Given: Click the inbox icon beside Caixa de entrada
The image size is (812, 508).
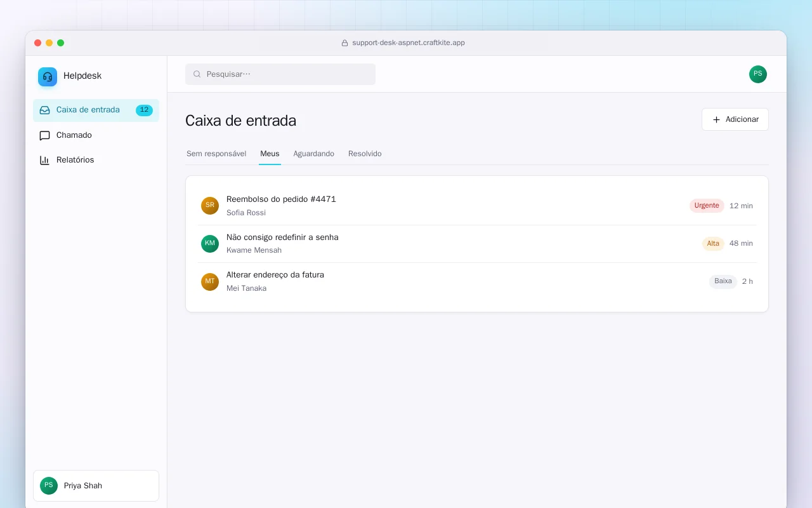Looking at the screenshot, I should pyautogui.click(x=44, y=110).
